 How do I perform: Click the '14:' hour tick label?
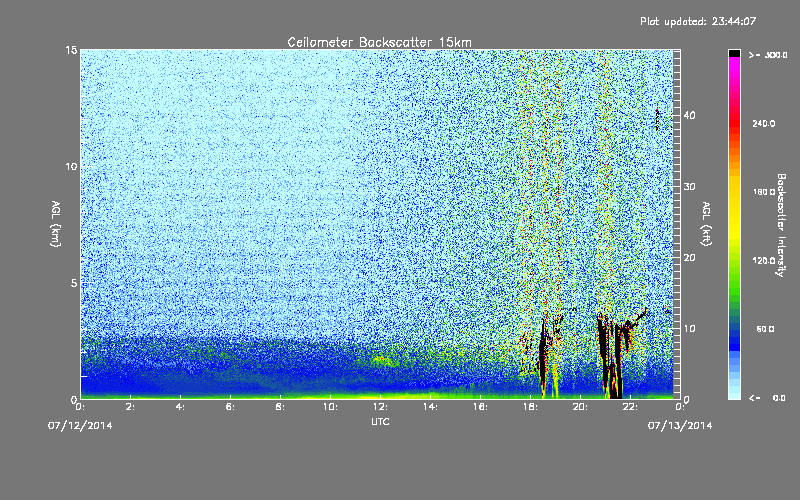tap(430, 407)
